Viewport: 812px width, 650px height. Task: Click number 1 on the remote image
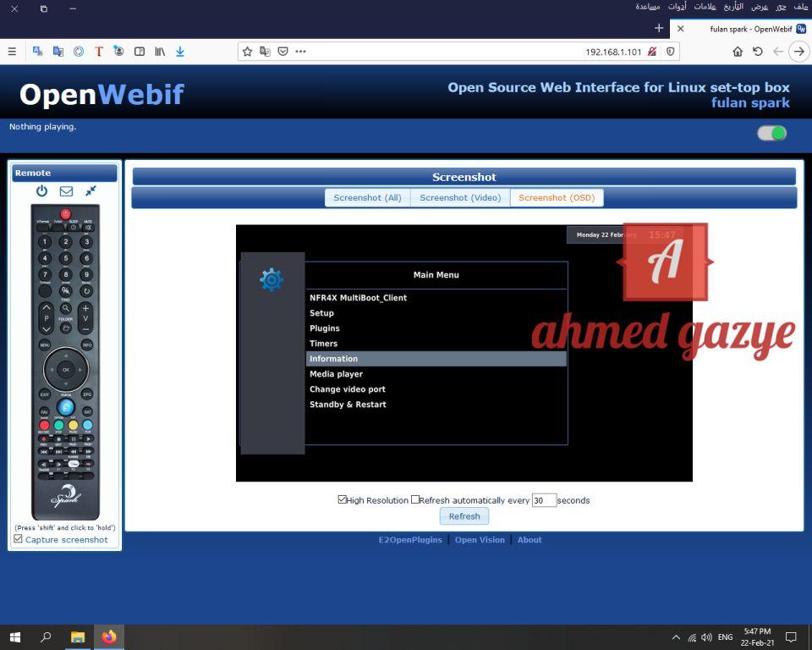45,241
